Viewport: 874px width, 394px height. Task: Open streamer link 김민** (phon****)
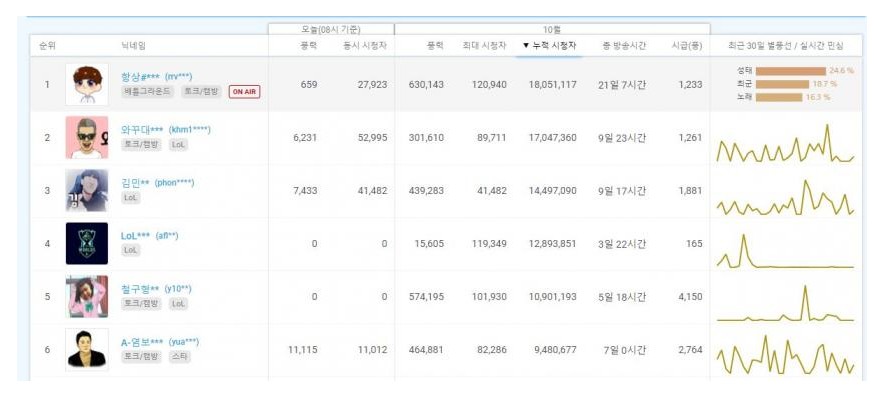point(158,183)
